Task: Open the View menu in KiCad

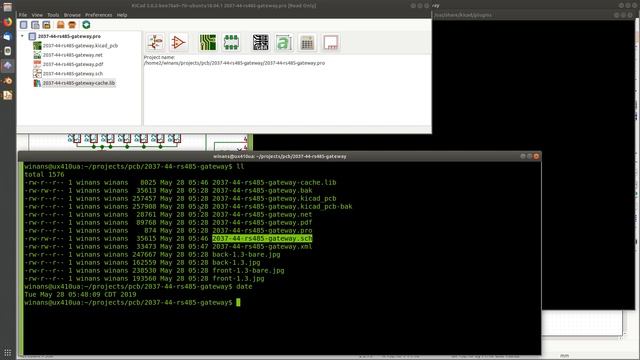Action: tap(37, 15)
